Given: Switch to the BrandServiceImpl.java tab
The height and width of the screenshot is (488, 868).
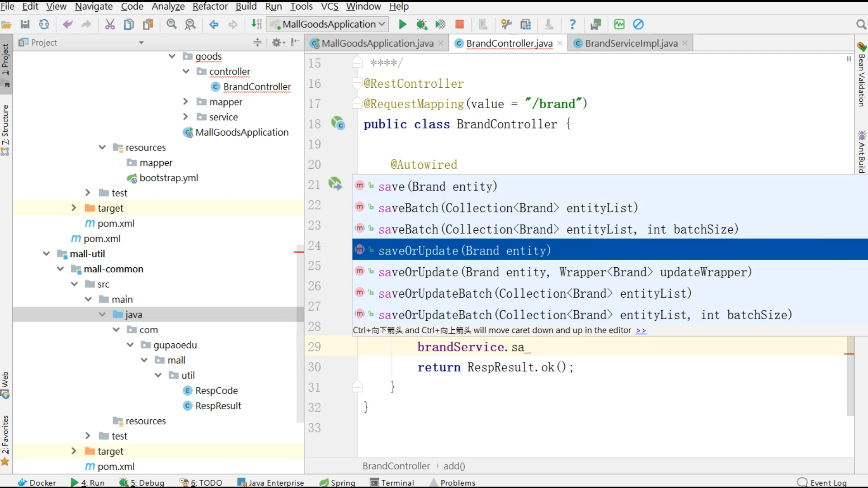Looking at the screenshot, I should pos(631,43).
